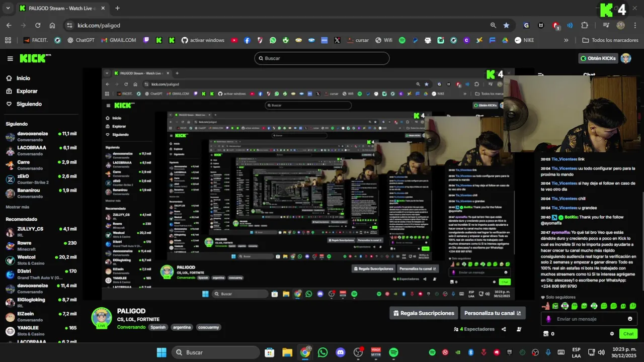Open activar windows GitHub bookmark

pyautogui.click(x=203, y=40)
